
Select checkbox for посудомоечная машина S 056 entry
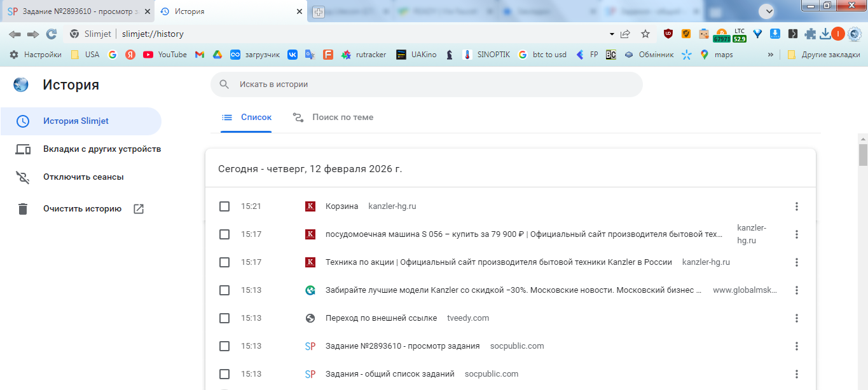[224, 234]
